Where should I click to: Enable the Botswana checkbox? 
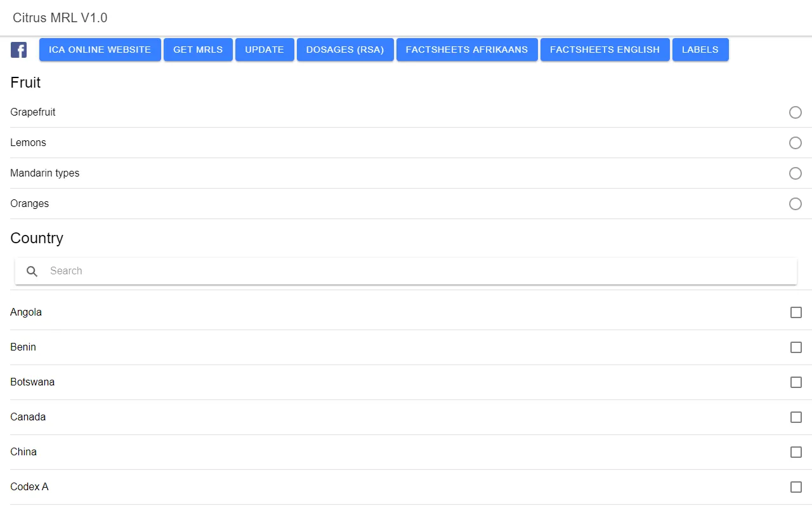(796, 382)
